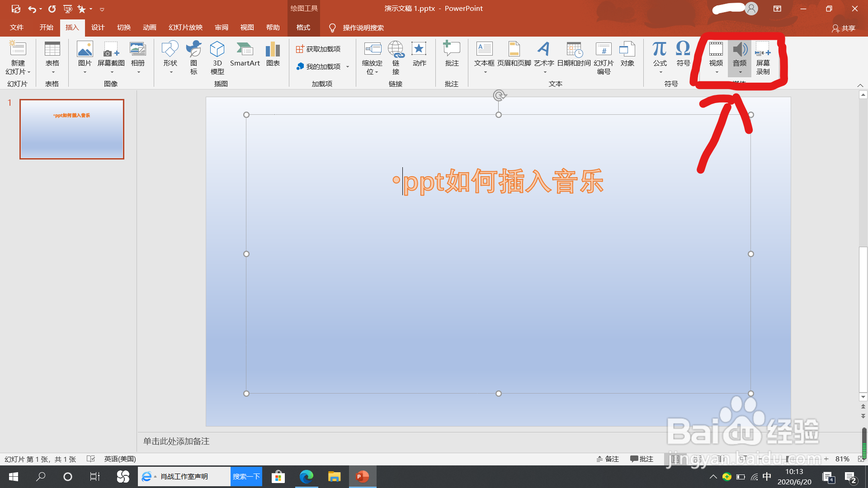Collapse the ribbon with the chevron

tap(860, 85)
